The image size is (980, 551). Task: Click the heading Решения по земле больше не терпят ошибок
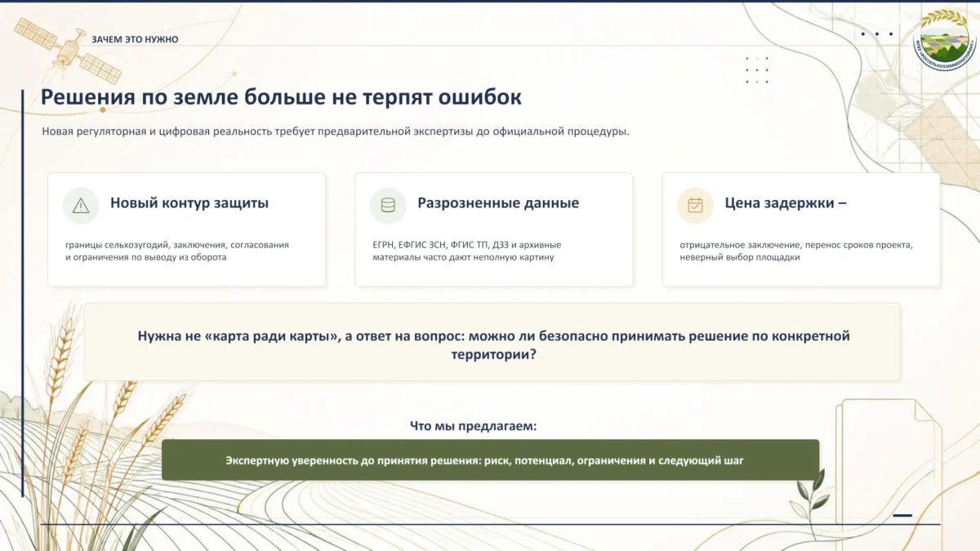(x=281, y=97)
